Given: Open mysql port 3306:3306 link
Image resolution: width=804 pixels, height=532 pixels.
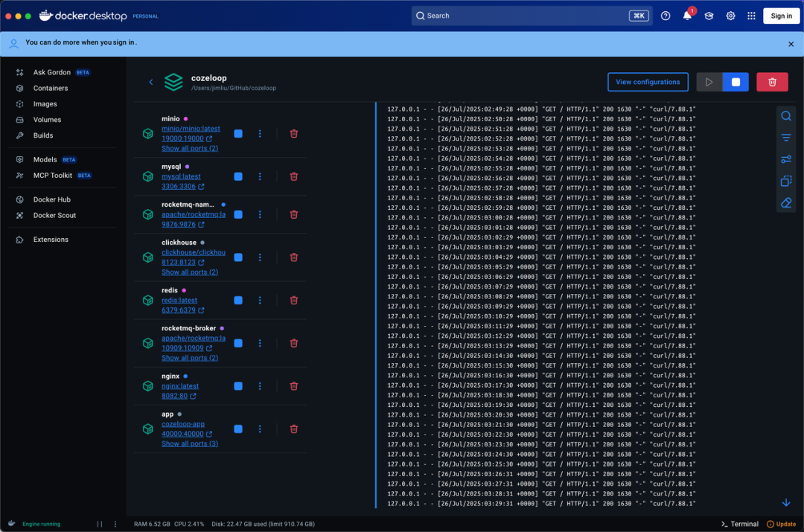Looking at the screenshot, I should click(182, 187).
